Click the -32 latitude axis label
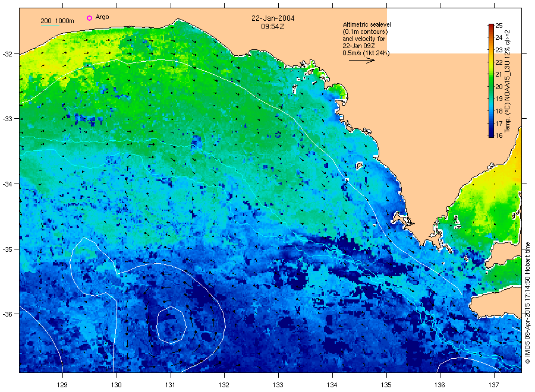Image resolution: width=535 pixels, height=392 pixels. [7, 54]
